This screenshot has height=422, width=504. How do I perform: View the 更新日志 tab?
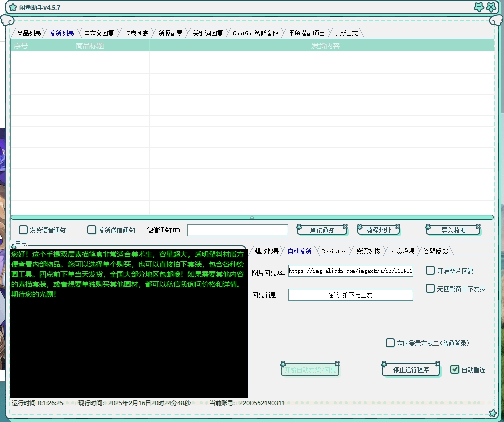click(346, 33)
